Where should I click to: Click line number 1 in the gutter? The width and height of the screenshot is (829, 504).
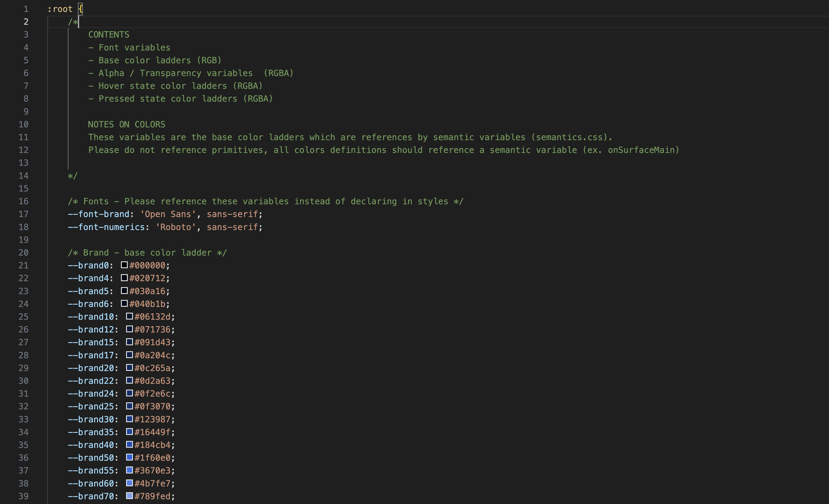click(x=26, y=9)
